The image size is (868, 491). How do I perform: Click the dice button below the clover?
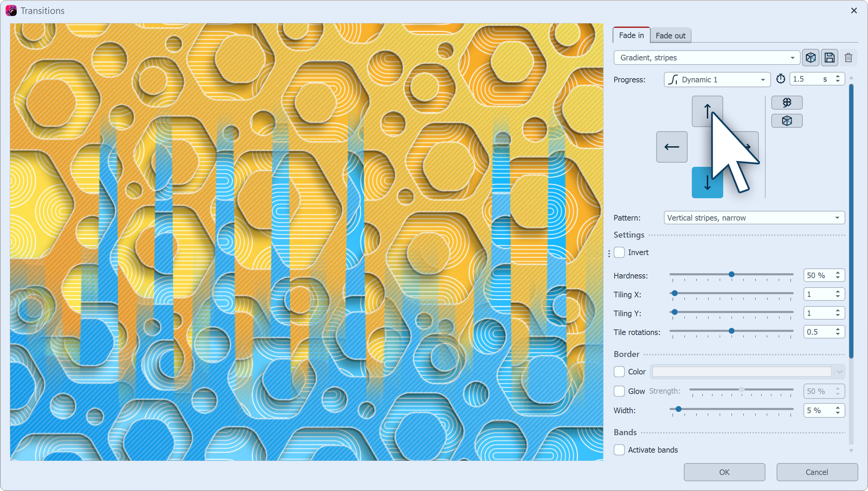point(787,121)
